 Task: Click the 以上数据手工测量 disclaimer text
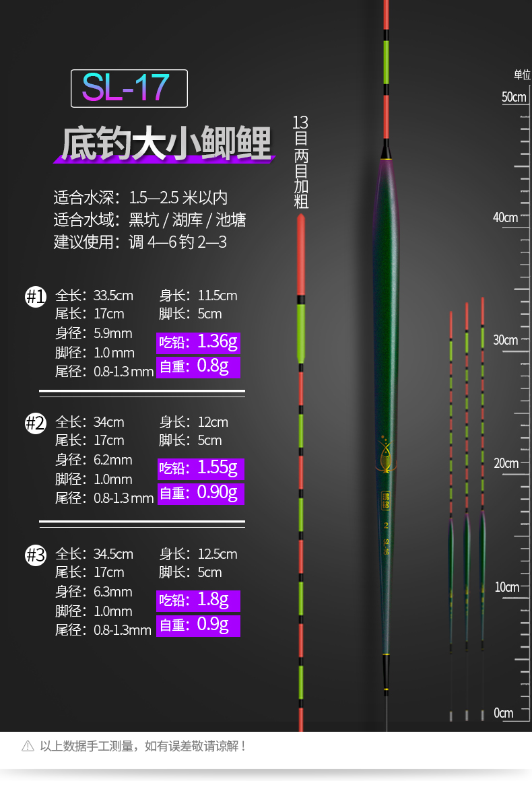(x=143, y=746)
